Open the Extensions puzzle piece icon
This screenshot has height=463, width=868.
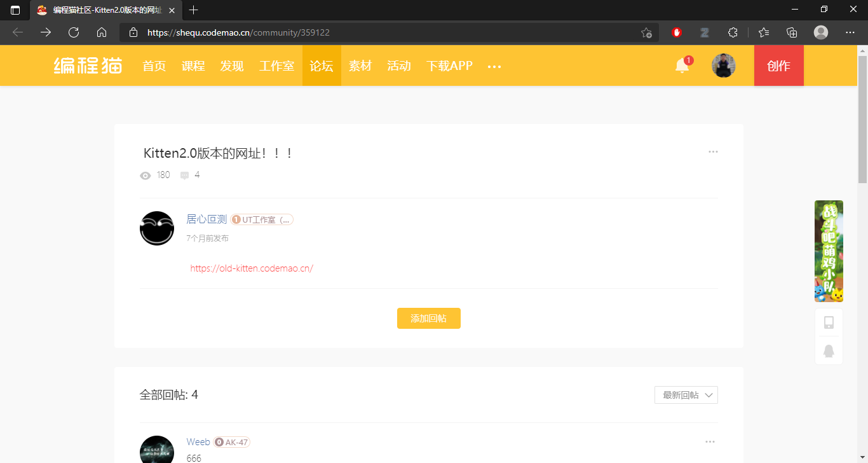click(733, 32)
